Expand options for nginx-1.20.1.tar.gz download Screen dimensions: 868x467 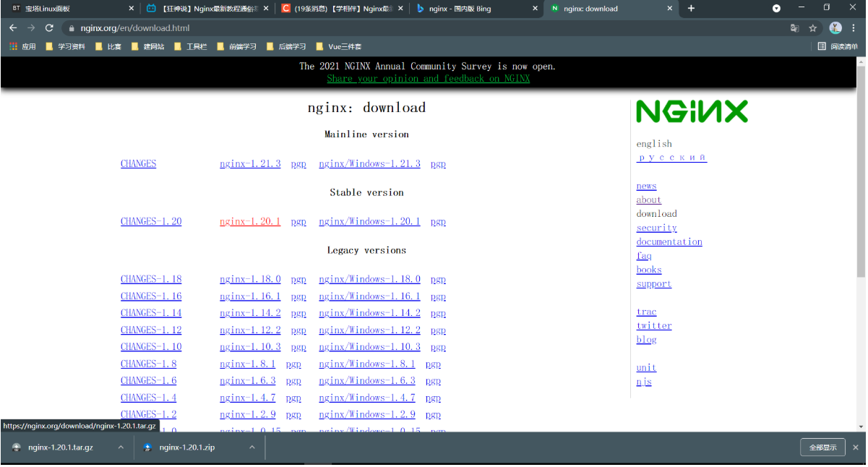click(121, 447)
